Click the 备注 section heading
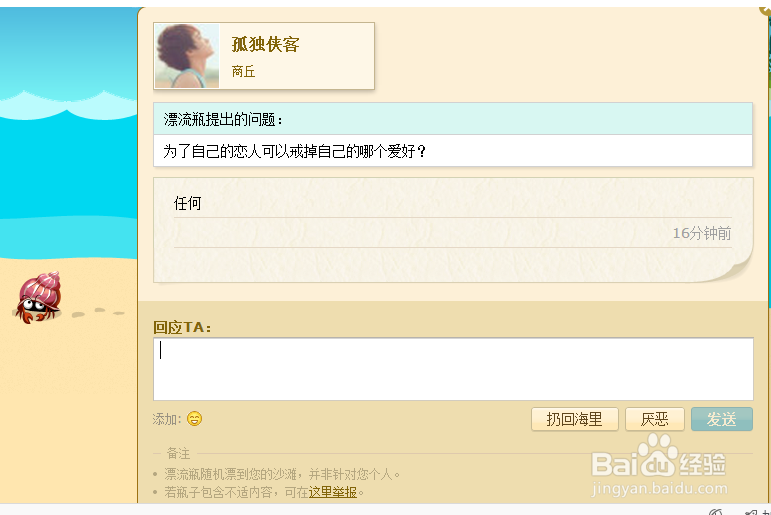The width and height of the screenshot is (771, 515). point(178,453)
